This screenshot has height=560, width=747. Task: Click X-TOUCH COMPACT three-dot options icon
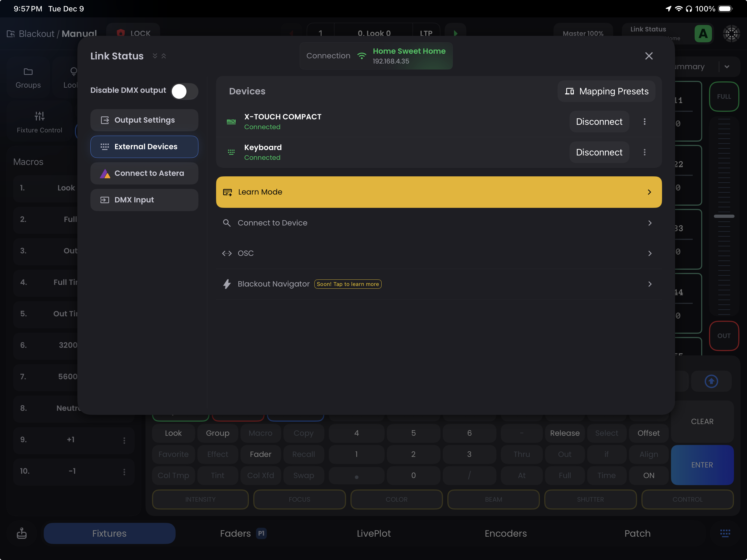coord(644,122)
